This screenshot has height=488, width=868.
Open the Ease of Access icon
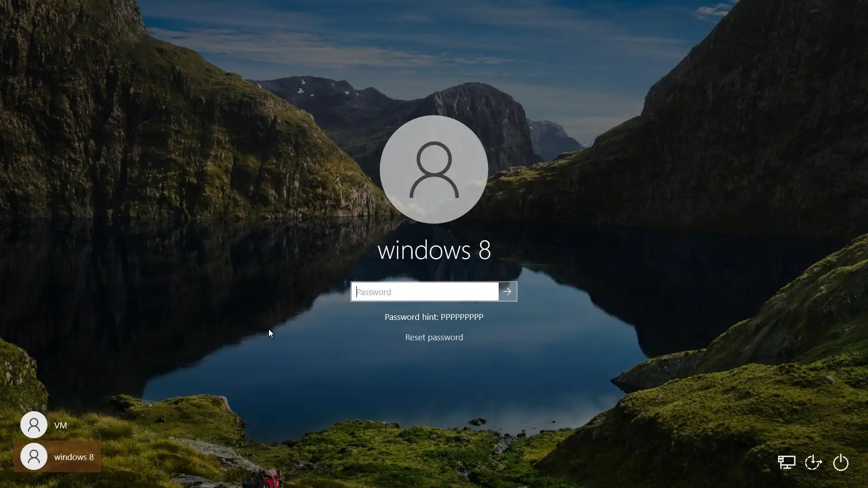813,463
